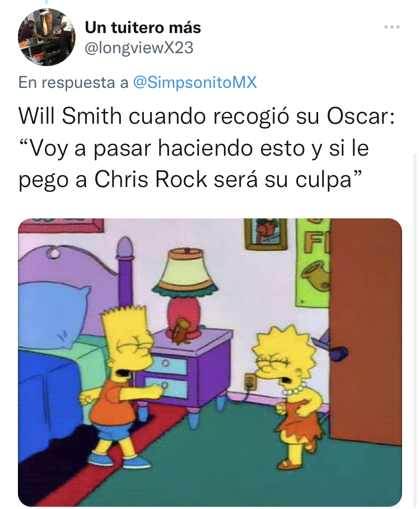
Task: Select the line Will Smith cuando recogió su Oscar
Action: tap(207, 116)
